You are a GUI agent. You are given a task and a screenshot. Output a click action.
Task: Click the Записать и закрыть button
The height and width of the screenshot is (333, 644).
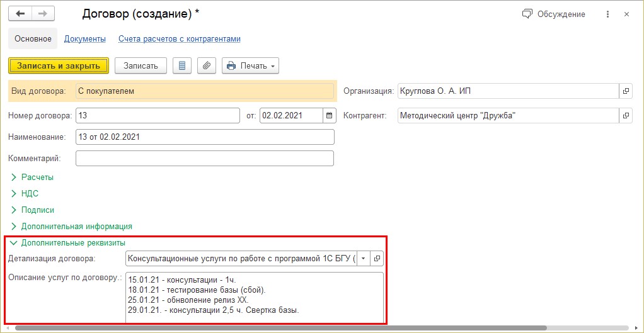click(59, 65)
